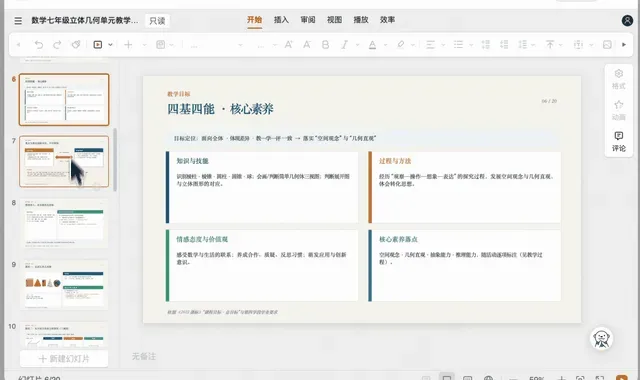Click the decrease indent icon

click(x=486, y=44)
